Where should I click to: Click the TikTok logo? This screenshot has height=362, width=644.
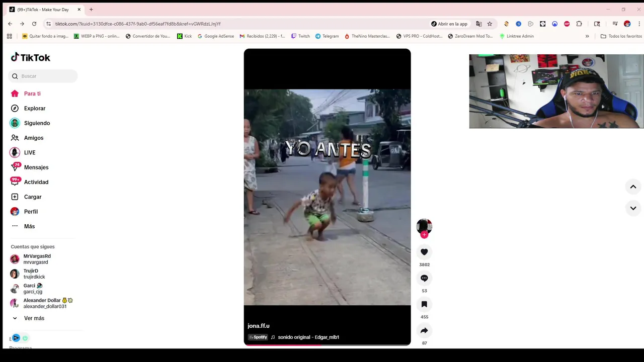(31, 57)
